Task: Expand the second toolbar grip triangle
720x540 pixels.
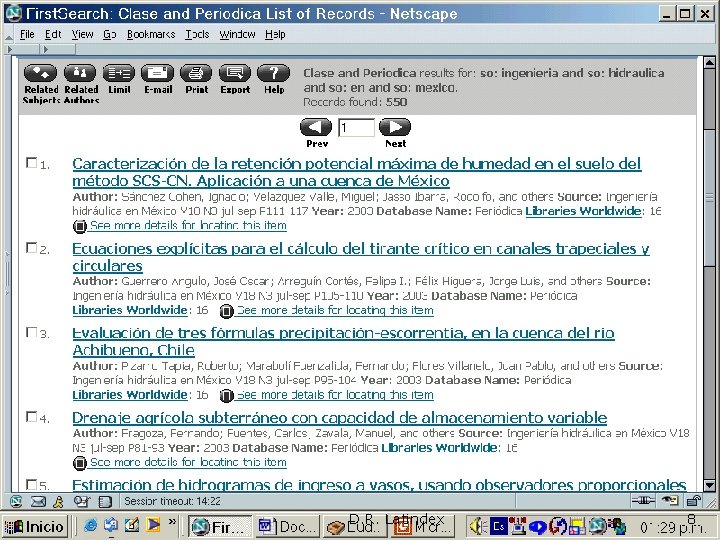Action: pos(46,49)
